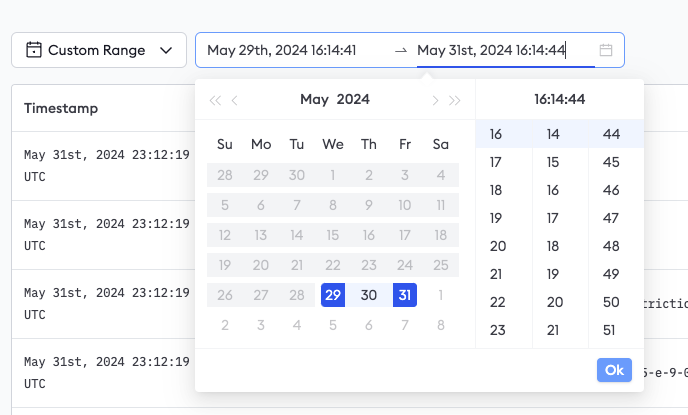The height and width of the screenshot is (415, 688).
Task: Open the Custom Range dropdown
Action: pos(99,50)
